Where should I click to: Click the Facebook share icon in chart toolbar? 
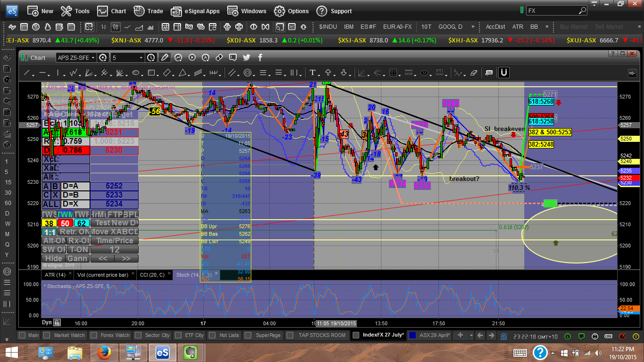pyautogui.click(x=260, y=58)
